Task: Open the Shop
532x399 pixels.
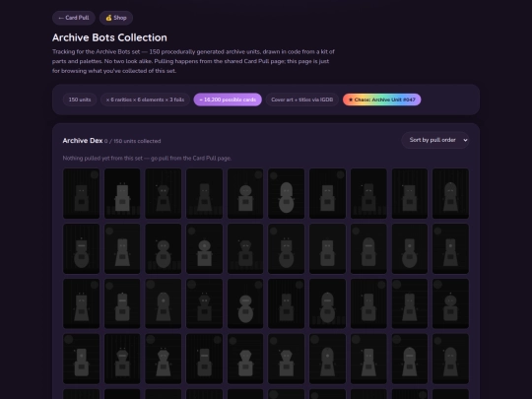Action: coord(116,18)
